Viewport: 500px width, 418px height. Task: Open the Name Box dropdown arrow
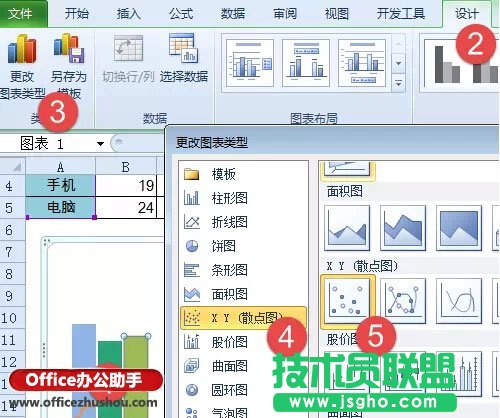click(x=100, y=144)
